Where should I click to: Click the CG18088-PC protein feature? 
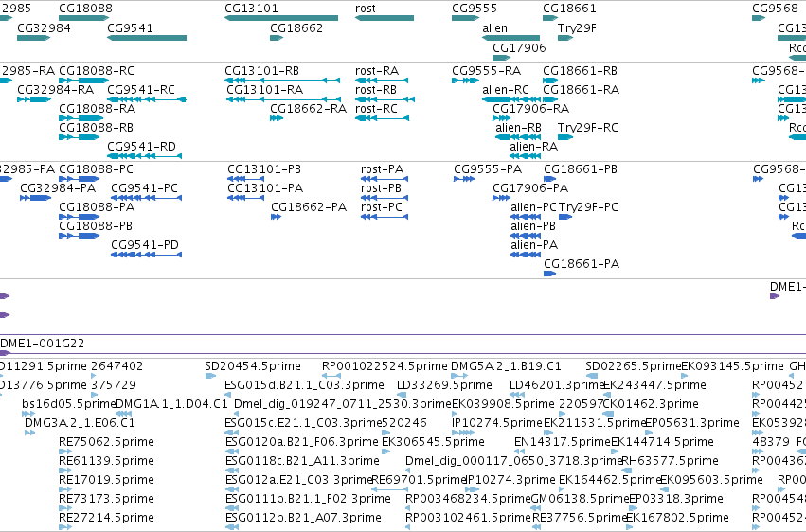[x=80, y=179]
